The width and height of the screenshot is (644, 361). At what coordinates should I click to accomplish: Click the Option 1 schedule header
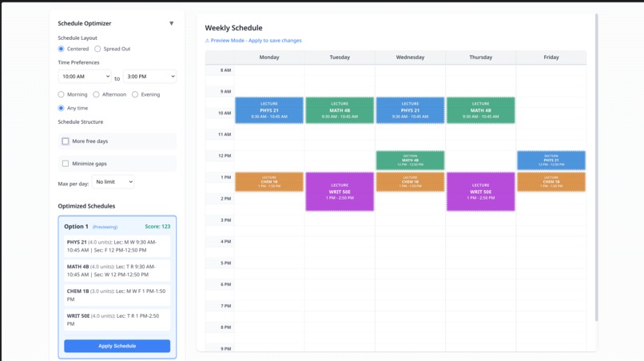pyautogui.click(x=76, y=226)
